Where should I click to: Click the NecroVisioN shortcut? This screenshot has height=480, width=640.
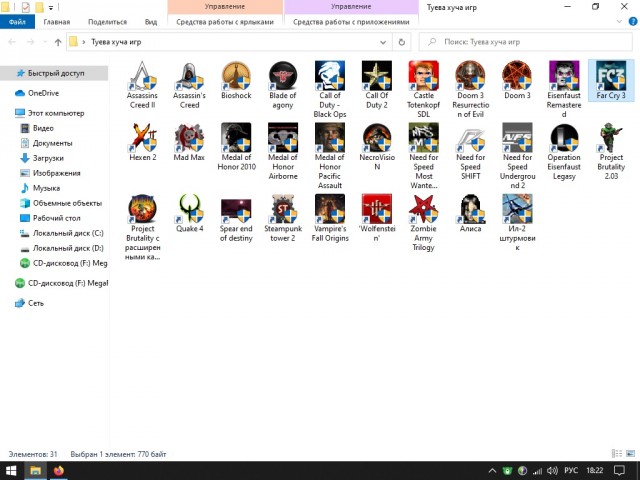click(x=377, y=147)
